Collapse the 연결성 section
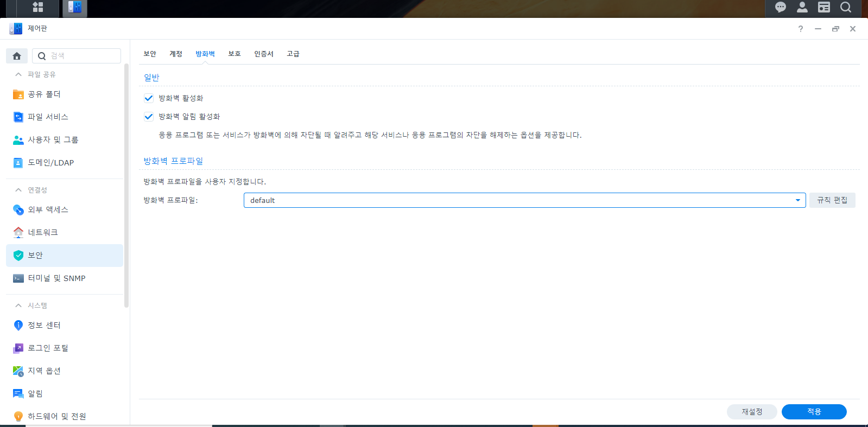868x427 pixels. [18, 190]
